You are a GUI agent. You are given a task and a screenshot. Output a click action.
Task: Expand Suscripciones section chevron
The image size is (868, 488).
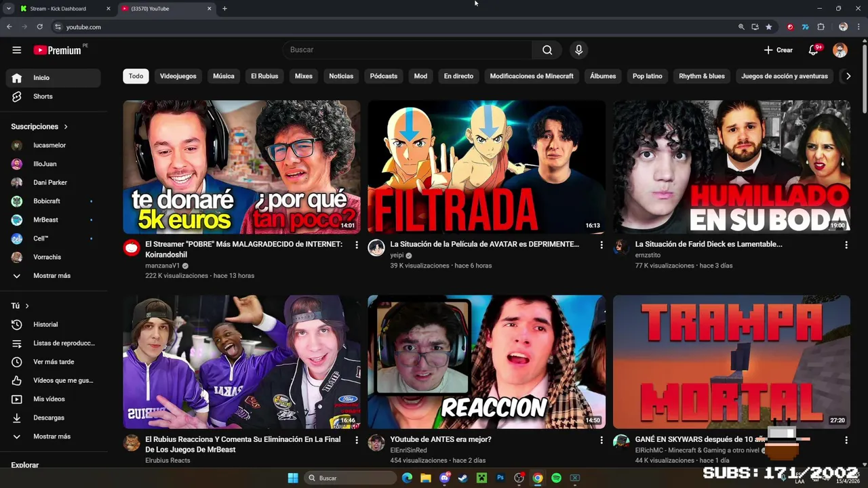(66, 127)
